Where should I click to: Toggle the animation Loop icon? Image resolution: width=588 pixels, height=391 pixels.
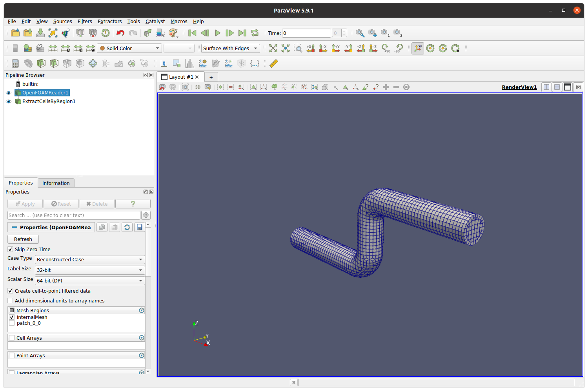click(255, 33)
